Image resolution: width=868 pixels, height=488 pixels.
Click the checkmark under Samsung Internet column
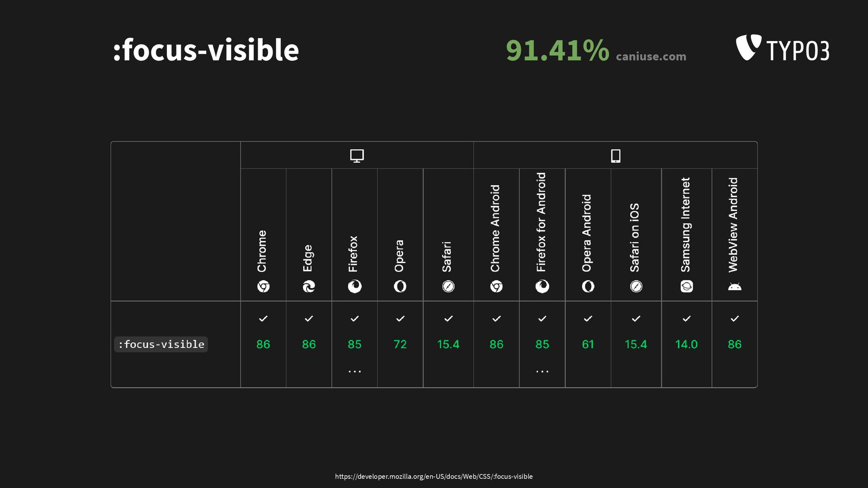pyautogui.click(x=687, y=319)
